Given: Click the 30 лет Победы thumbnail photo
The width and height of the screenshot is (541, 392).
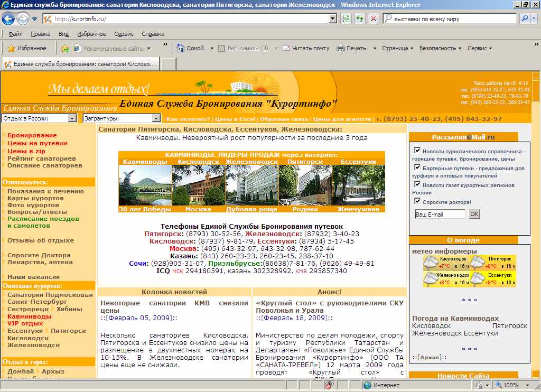Looking at the screenshot, I should pyautogui.click(x=145, y=185).
